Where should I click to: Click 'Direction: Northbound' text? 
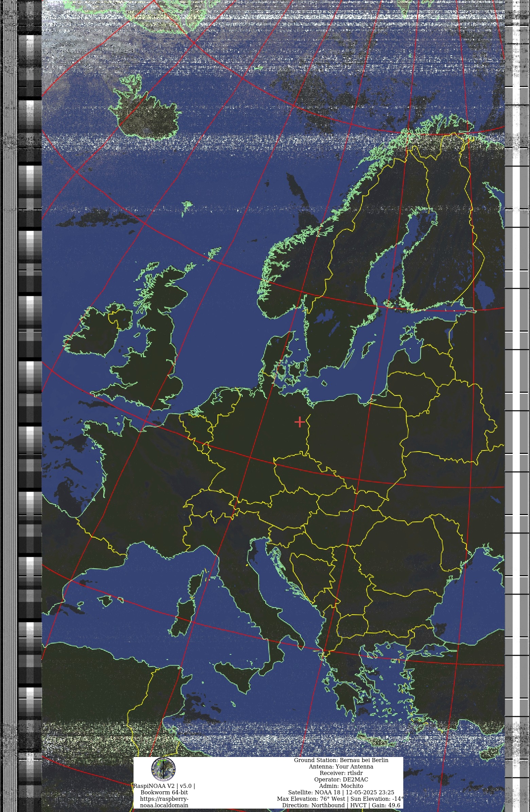[x=313, y=805]
